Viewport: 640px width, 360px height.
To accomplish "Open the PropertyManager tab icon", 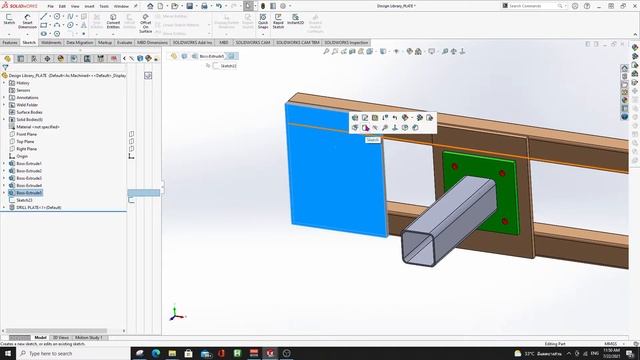I will pyautogui.click(x=21, y=59).
